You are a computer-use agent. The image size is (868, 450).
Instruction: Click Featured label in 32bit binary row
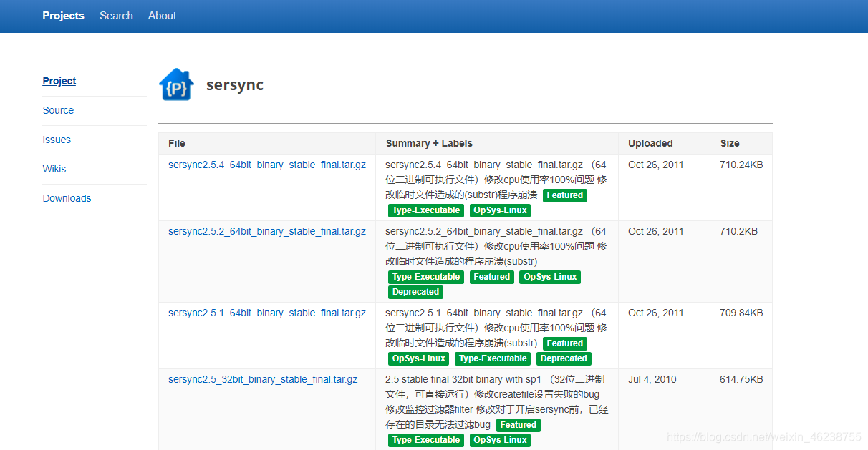[519, 425]
